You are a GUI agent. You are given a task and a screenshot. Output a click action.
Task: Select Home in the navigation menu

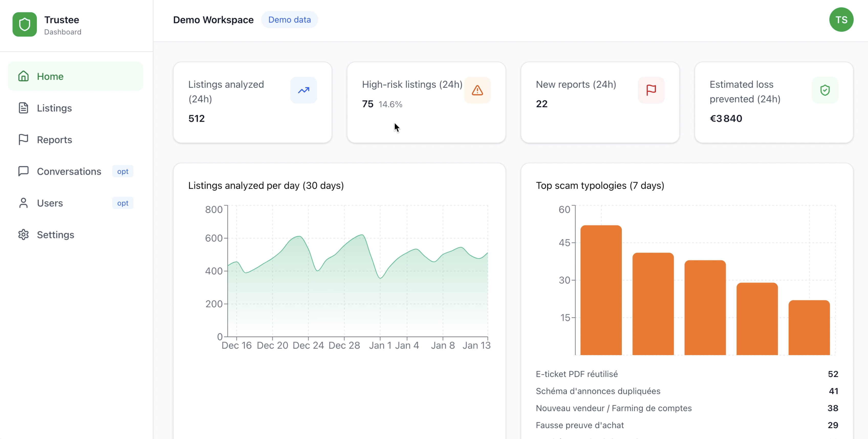point(50,76)
